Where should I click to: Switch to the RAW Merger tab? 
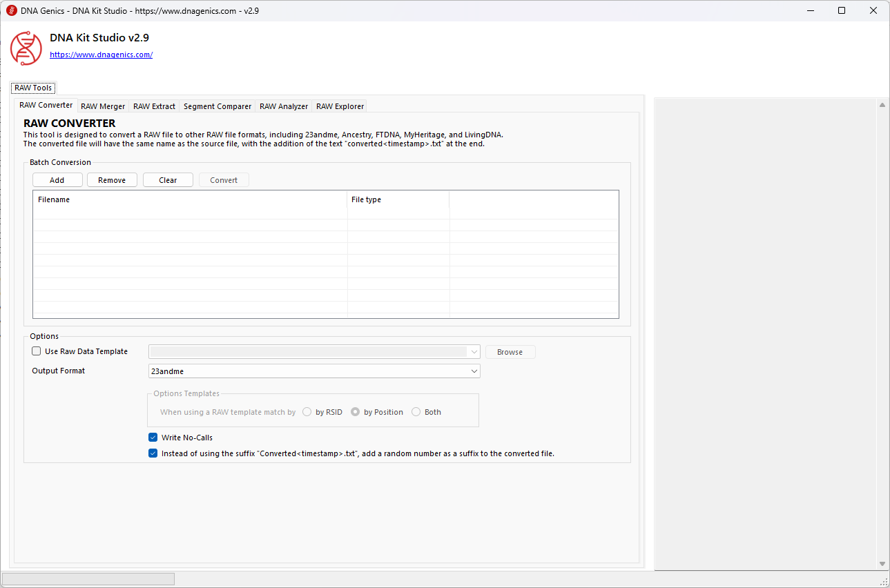click(x=103, y=106)
